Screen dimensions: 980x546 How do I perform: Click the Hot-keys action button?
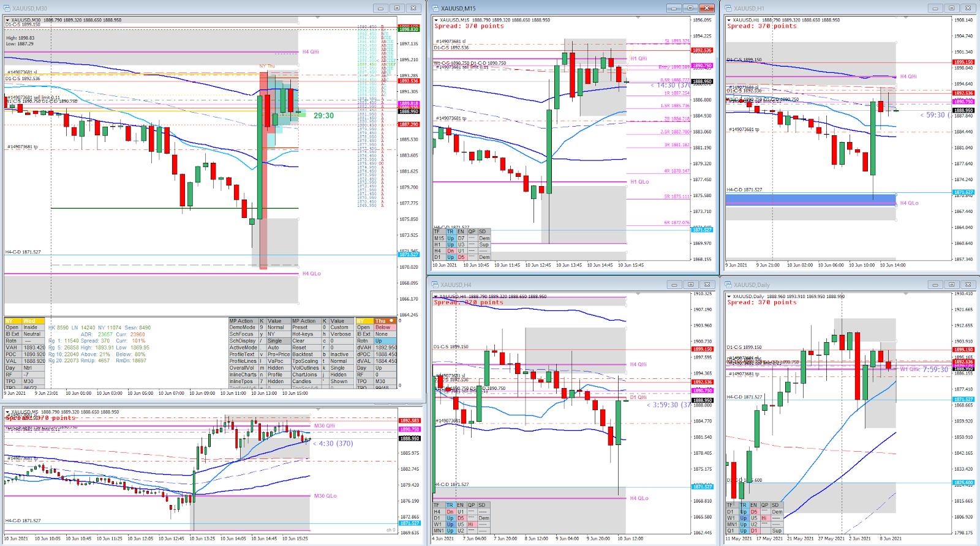[x=306, y=334]
